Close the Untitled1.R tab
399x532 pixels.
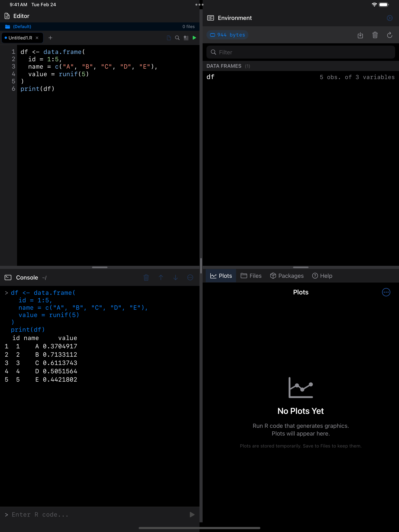(x=37, y=38)
